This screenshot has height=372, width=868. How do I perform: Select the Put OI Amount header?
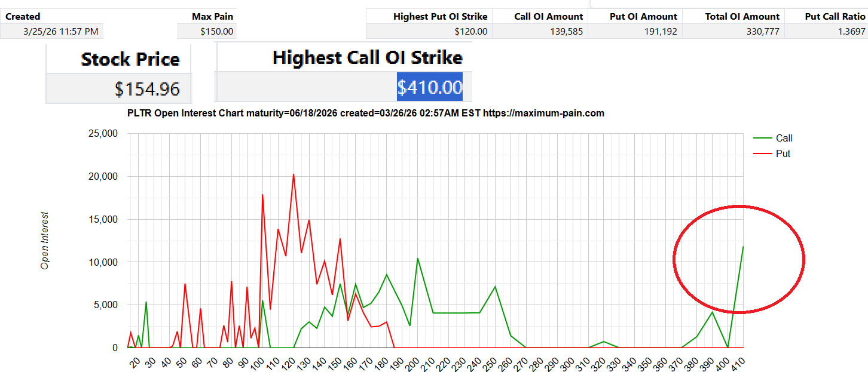point(635,17)
